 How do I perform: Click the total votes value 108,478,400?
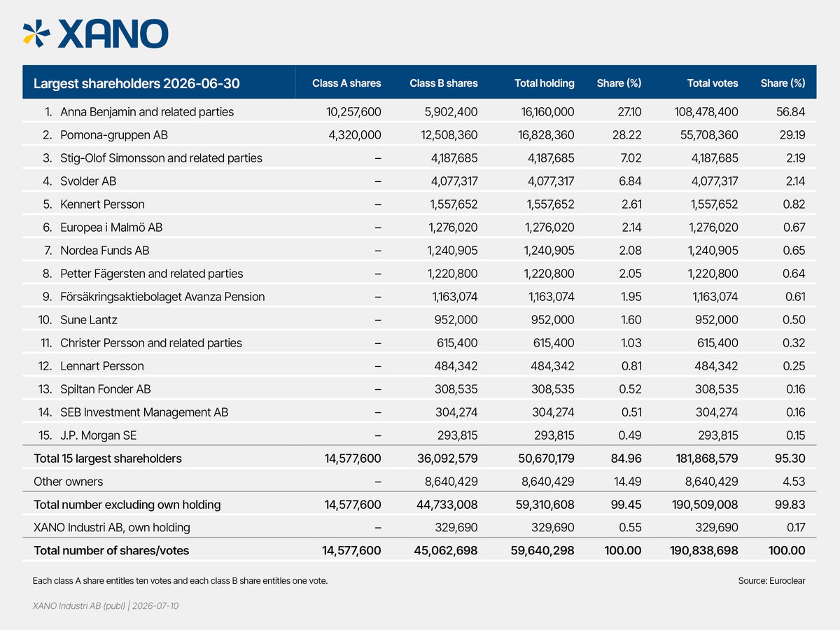(706, 112)
